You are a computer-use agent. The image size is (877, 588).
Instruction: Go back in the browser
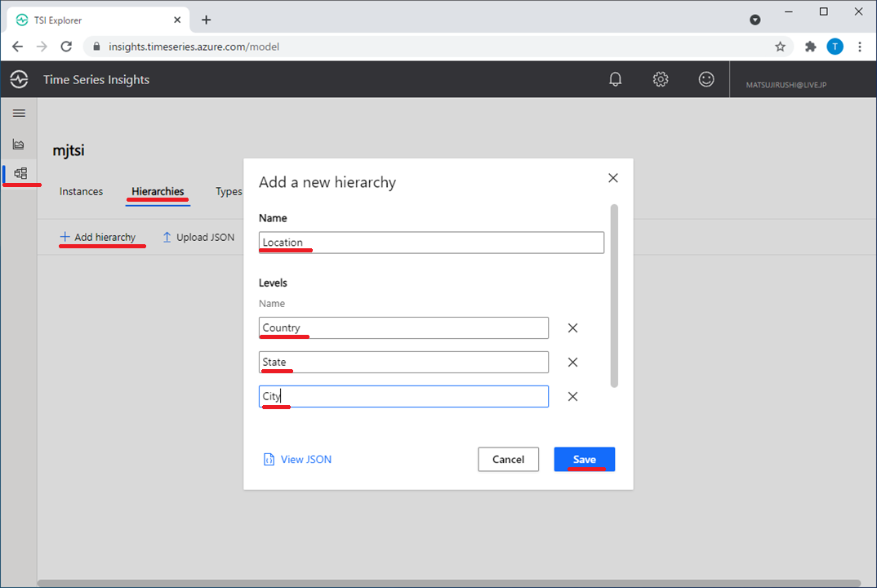coord(18,47)
